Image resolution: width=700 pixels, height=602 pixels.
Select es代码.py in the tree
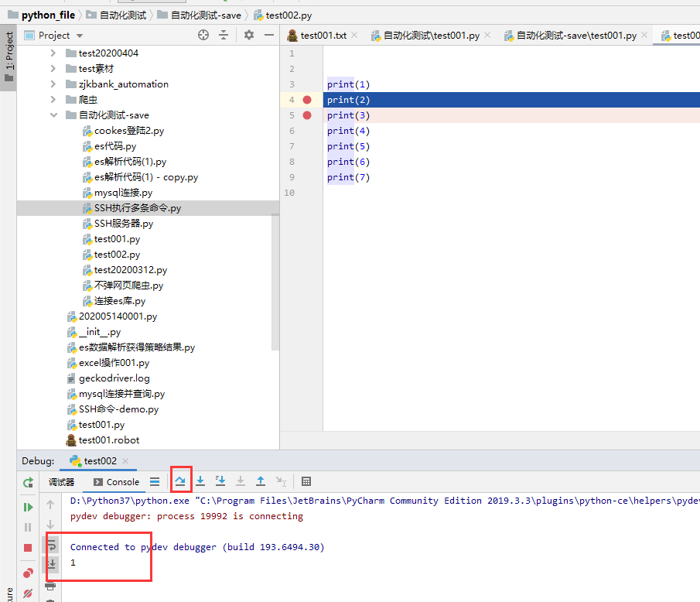pos(115,146)
